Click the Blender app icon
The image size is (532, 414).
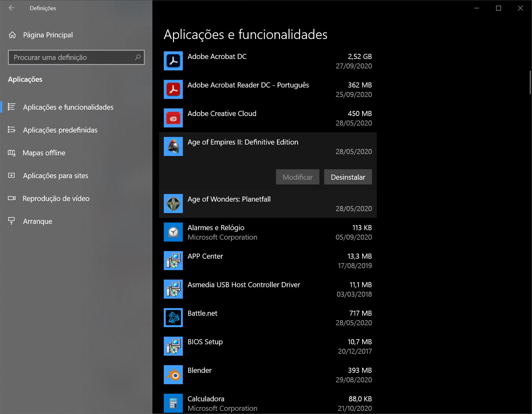[x=173, y=375]
